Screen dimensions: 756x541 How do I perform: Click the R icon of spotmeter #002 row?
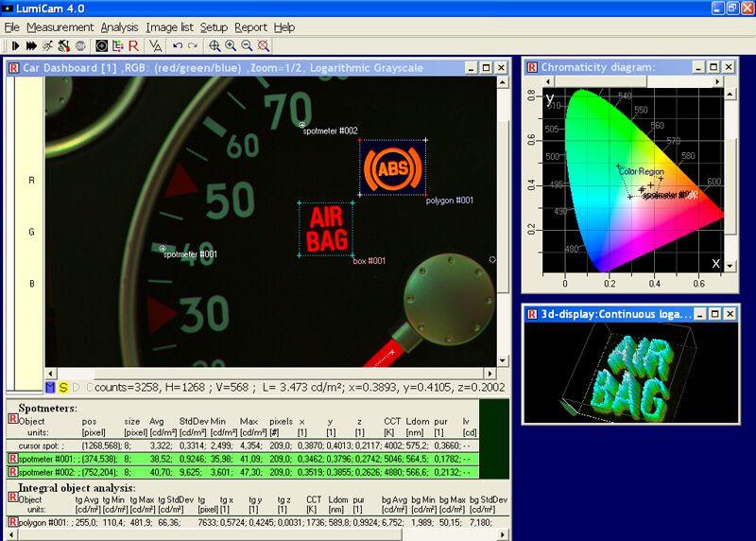(x=13, y=472)
